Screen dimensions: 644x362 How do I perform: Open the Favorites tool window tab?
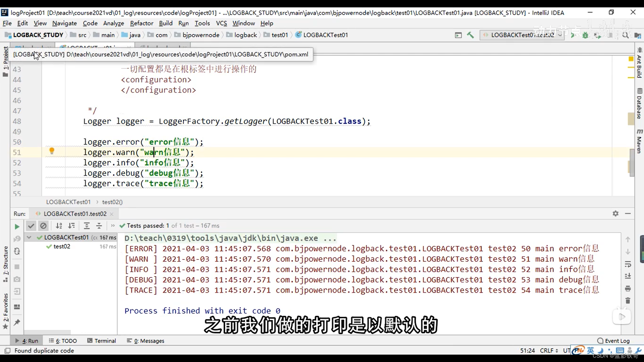pos(5,311)
